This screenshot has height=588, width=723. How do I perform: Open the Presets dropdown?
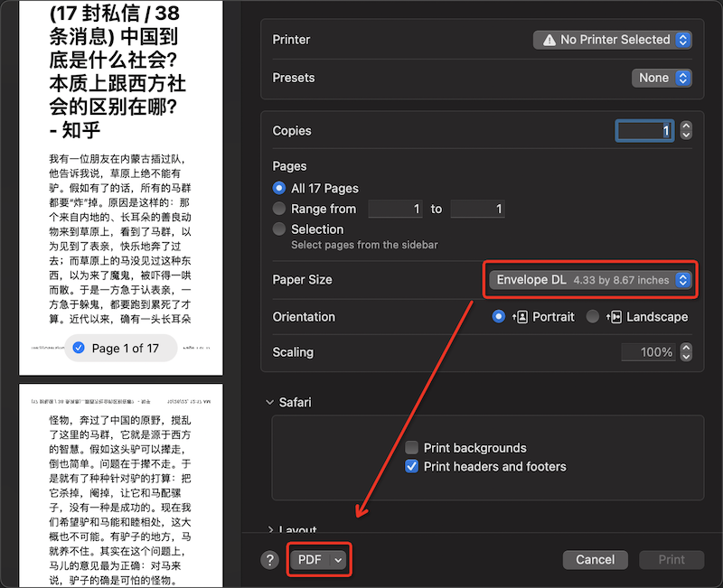[661, 78]
